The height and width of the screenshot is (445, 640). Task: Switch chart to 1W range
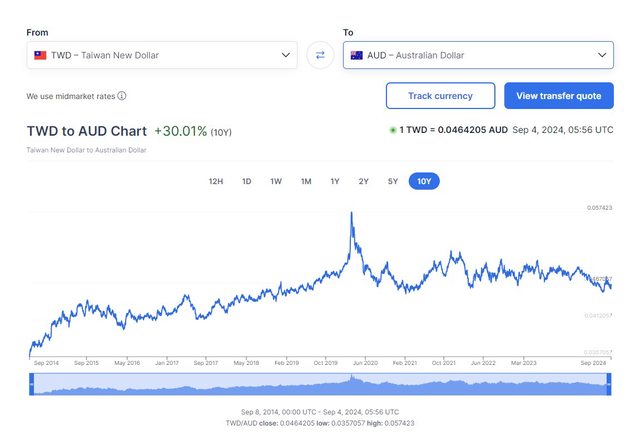(276, 181)
